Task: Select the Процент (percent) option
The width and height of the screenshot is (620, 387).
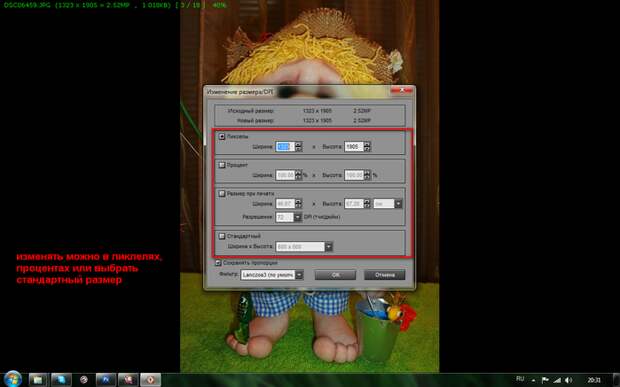Action: [x=222, y=165]
